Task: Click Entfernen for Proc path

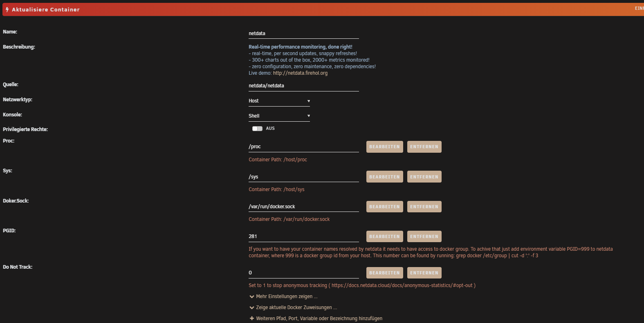Action: tap(424, 147)
